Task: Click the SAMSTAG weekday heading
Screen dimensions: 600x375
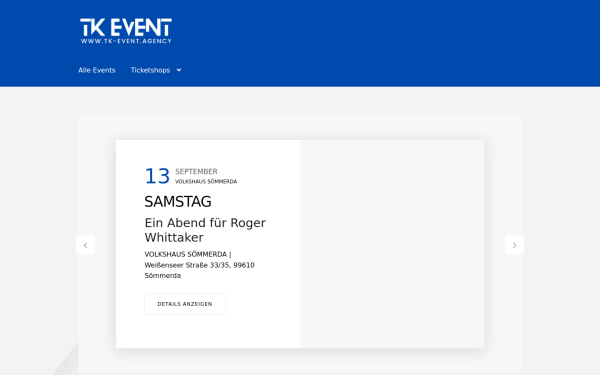Action: [178, 202]
